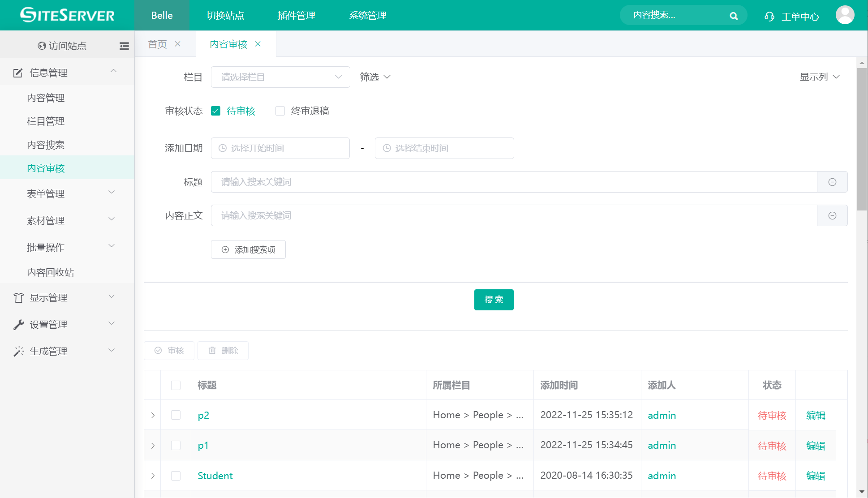
Task: Click the content search magnifier icon
Action: [x=734, y=15]
